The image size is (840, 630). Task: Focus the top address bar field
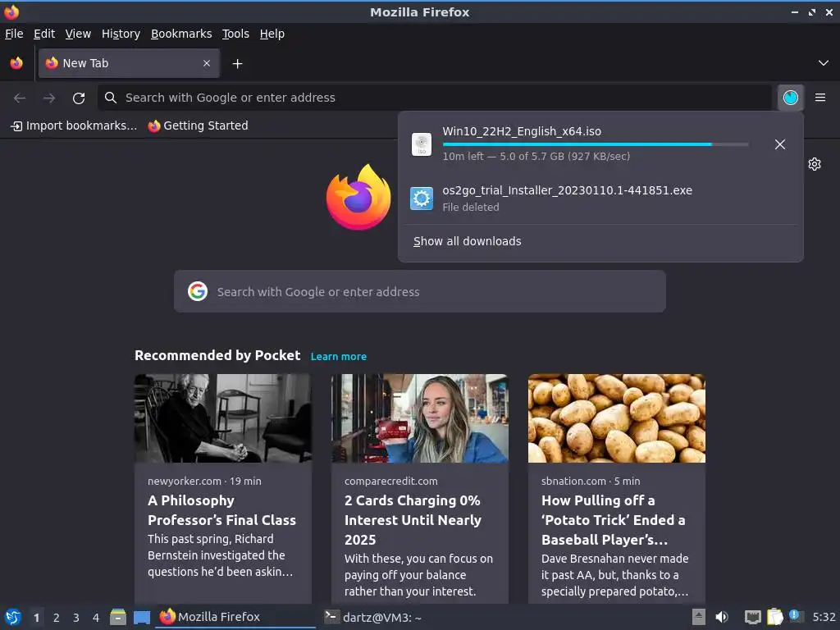tap(434, 98)
